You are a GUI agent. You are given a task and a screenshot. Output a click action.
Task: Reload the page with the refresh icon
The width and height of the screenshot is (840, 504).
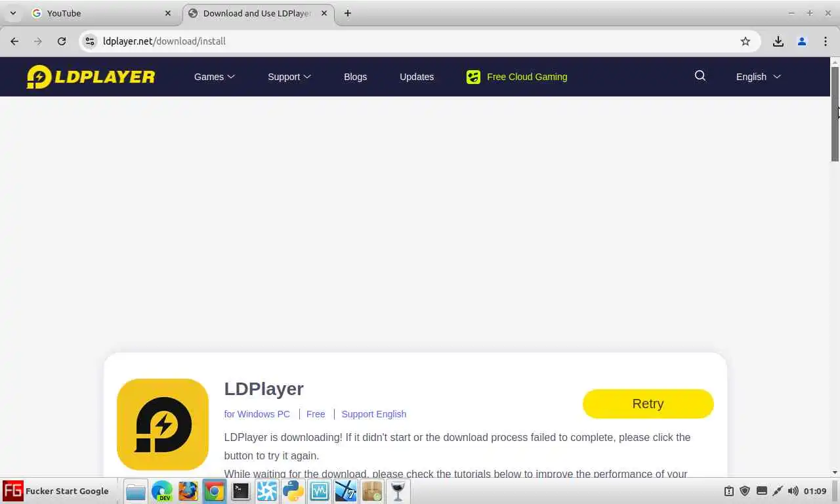point(62,41)
